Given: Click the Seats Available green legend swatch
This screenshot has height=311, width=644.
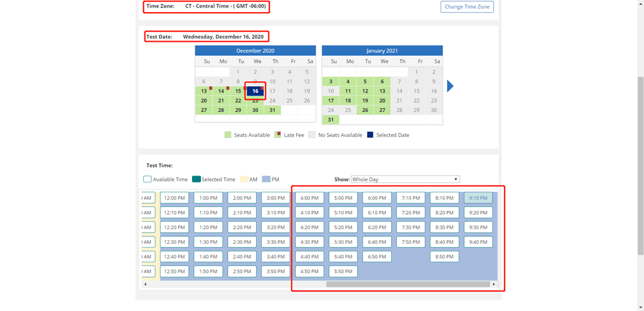Looking at the screenshot, I should (228, 135).
